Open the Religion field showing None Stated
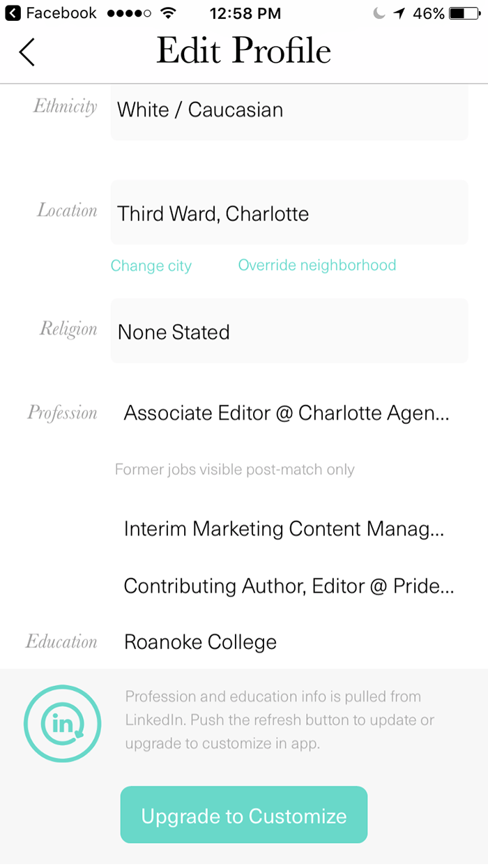 tap(289, 331)
